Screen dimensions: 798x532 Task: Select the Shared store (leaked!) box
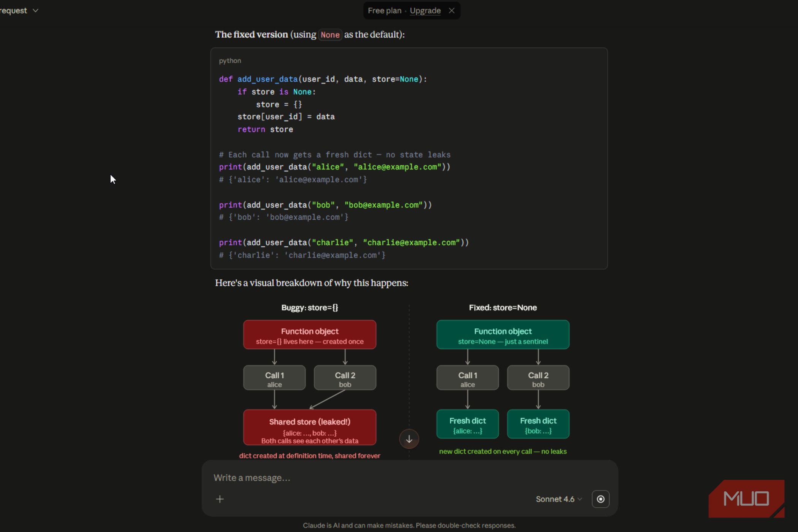coord(310,427)
